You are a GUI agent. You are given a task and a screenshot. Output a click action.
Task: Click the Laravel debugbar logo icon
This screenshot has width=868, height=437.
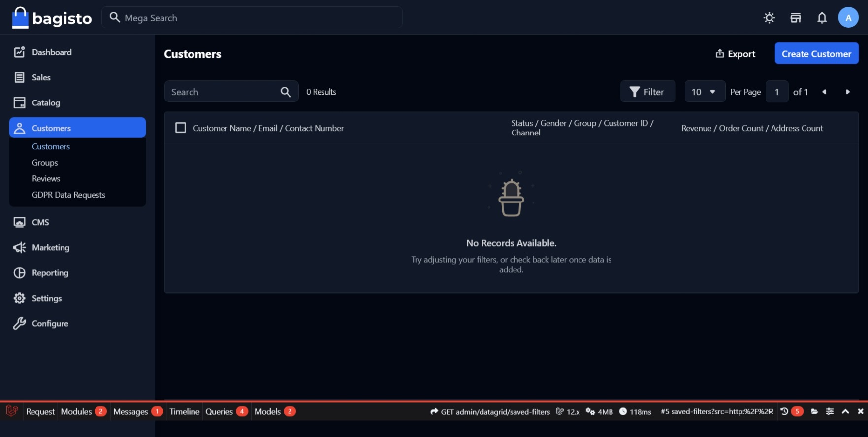[x=12, y=411]
